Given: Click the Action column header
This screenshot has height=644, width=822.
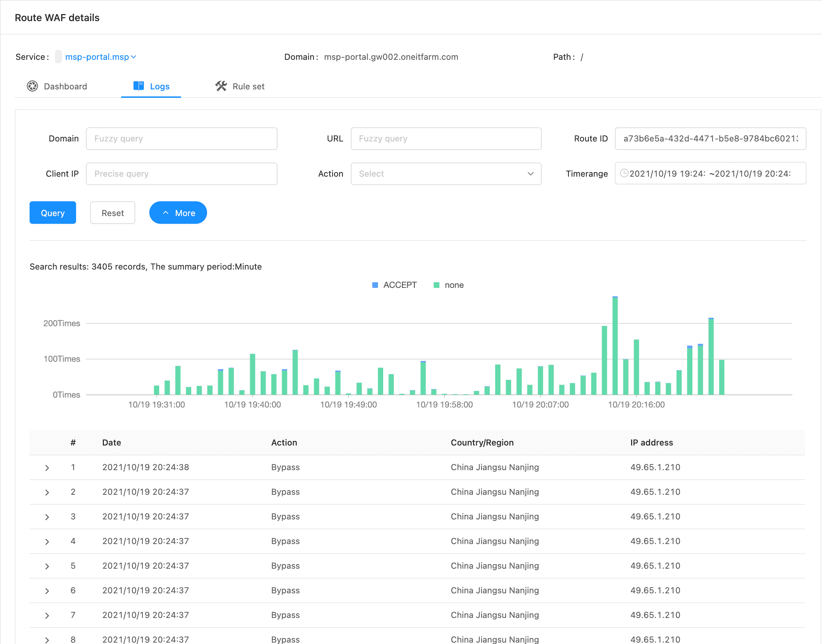Looking at the screenshot, I should click(284, 443).
